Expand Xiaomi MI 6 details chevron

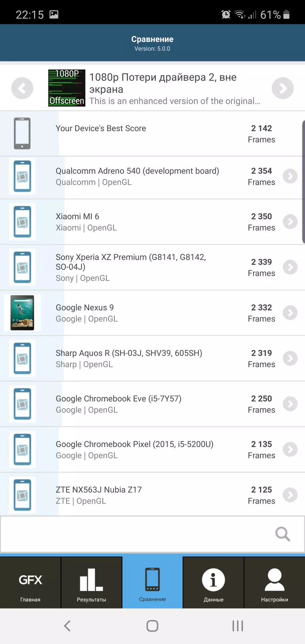click(x=290, y=222)
